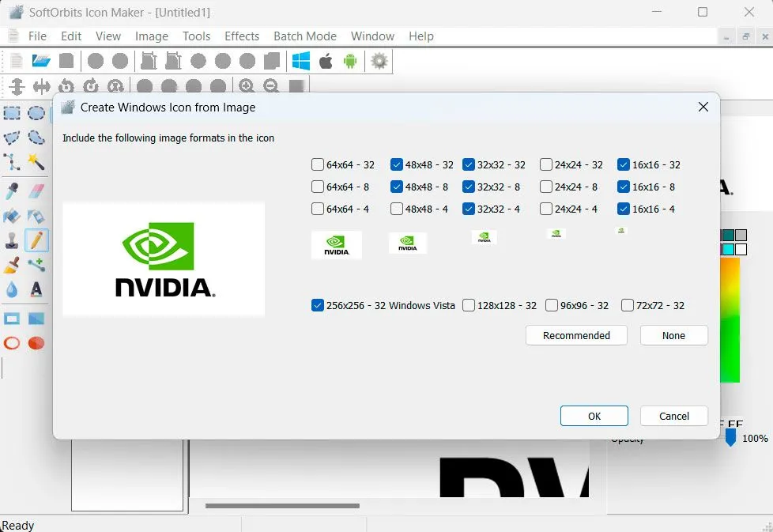Select the Magic Wand tool
The height and width of the screenshot is (532, 773).
coord(36,162)
